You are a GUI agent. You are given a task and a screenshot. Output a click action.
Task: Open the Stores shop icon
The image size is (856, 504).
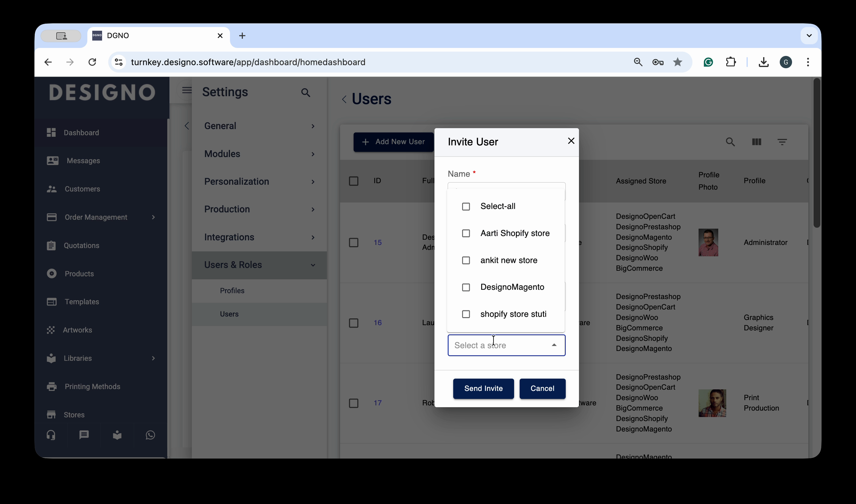click(51, 414)
